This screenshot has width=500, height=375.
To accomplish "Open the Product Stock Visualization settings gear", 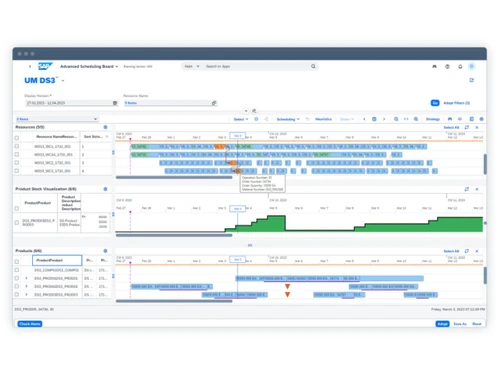I will tap(105, 189).
